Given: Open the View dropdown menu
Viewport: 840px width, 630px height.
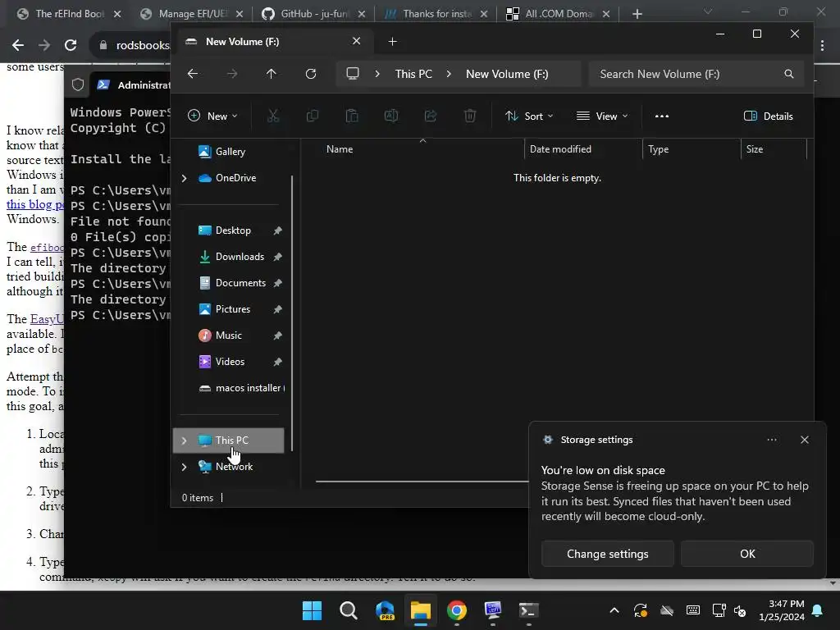Looking at the screenshot, I should pyautogui.click(x=601, y=116).
